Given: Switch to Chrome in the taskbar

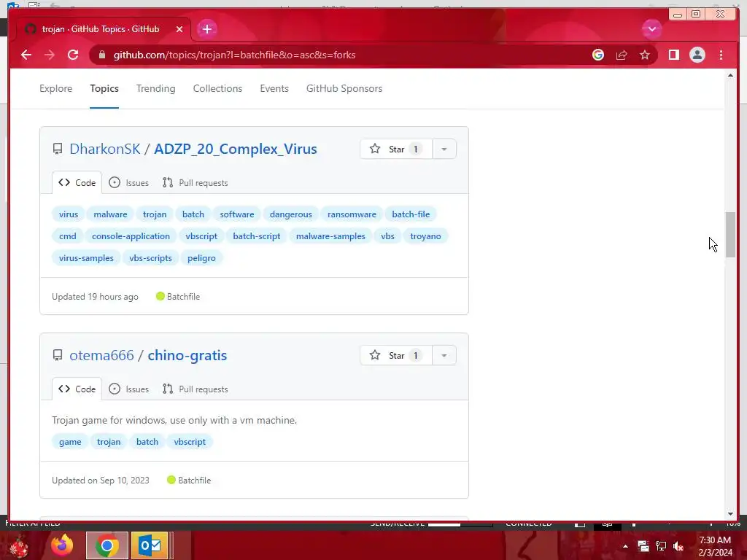Looking at the screenshot, I should 107,545.
